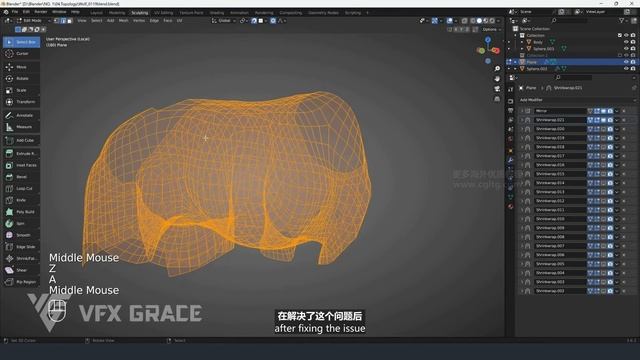Click the blue Z axis on navigation gizmo
This screenshot has height=360, width=640.
488,40
